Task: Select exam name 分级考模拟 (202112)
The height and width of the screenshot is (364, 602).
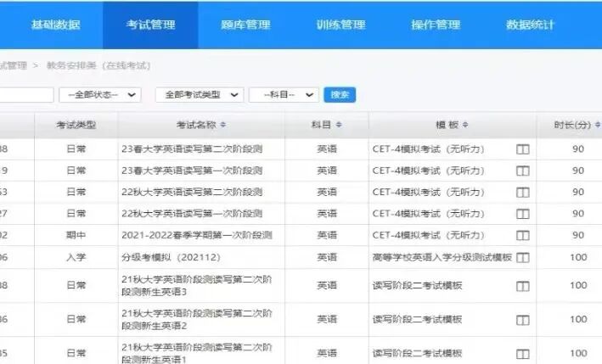Action: tap(171, 257)
